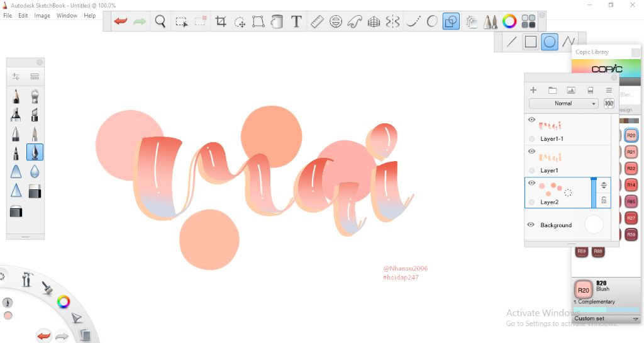Click the layer opacity value 100

pyautogui.click(x=609, y=103)
